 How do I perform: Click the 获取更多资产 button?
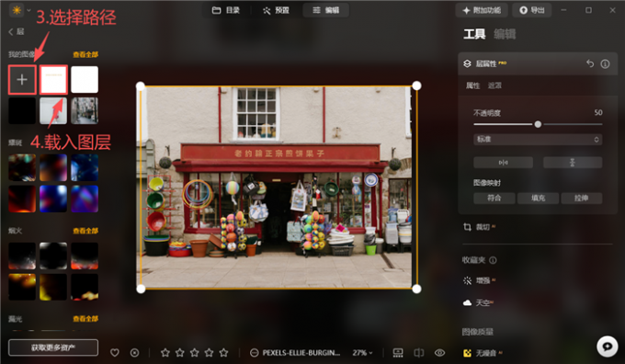point(53,347)
